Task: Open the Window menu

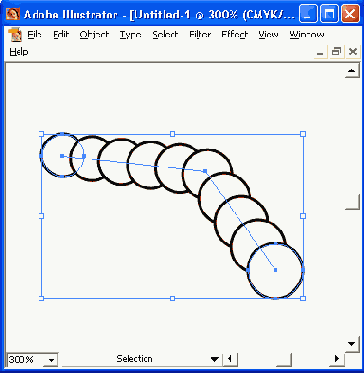Action: (x=307, y=35)
